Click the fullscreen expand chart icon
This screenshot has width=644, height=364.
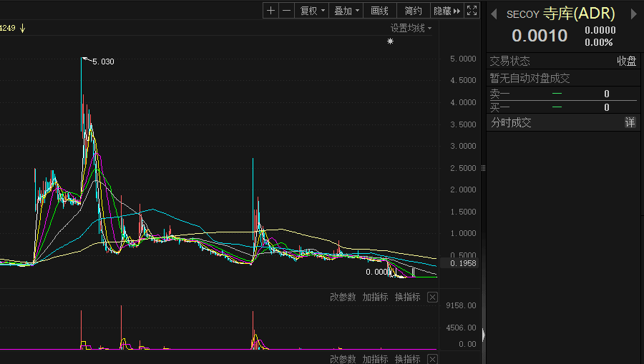pos(472,11)
